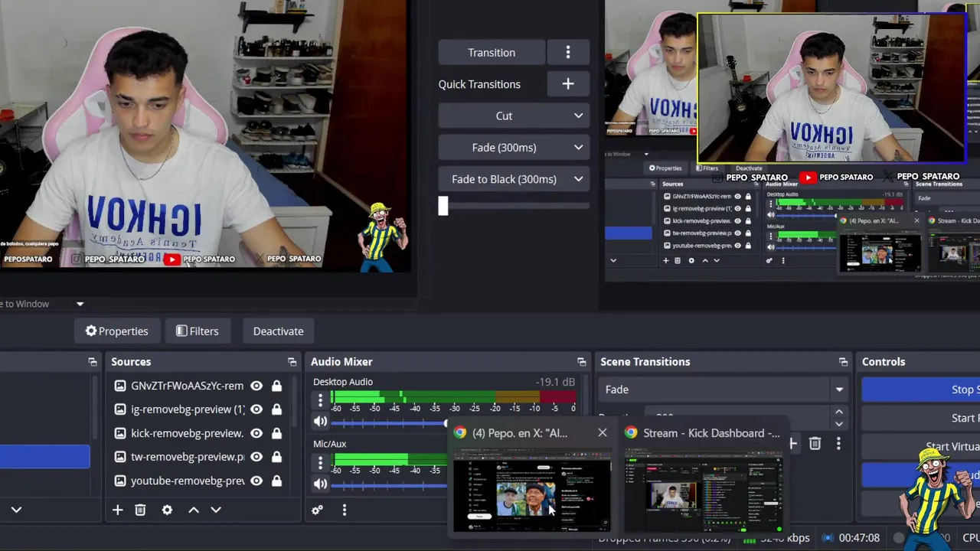Viewport: 980px width, 551px height.
Task: Pop out the Sources dock panel icon
Action: [x=292, y=362]
